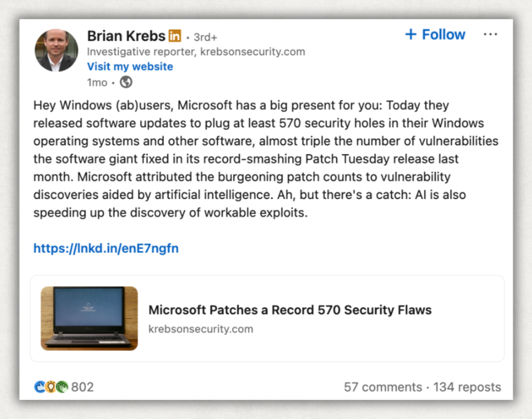This screenshot has height=419, width=532.
Task: View the 134 reposts list
Action: (x=467, y=387)
